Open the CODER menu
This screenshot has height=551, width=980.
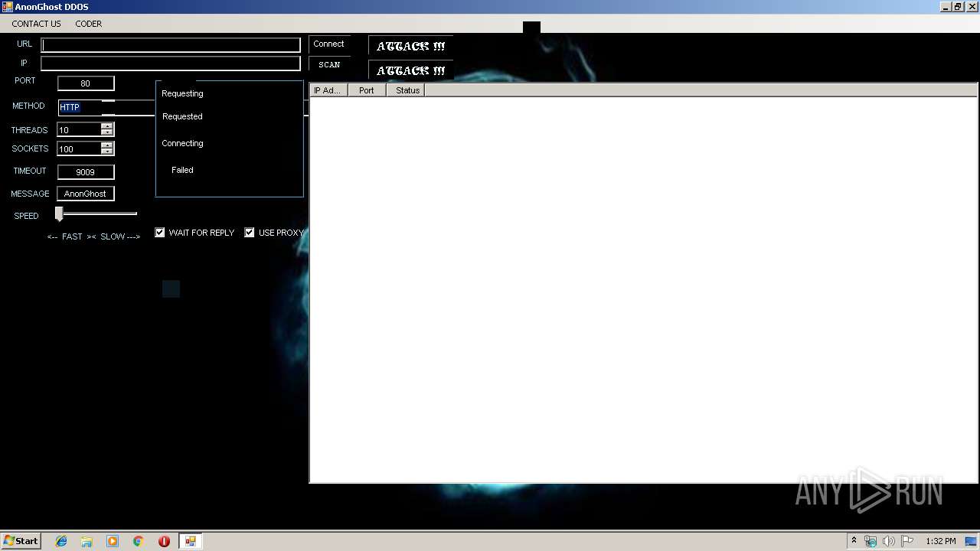coord(88,24)
